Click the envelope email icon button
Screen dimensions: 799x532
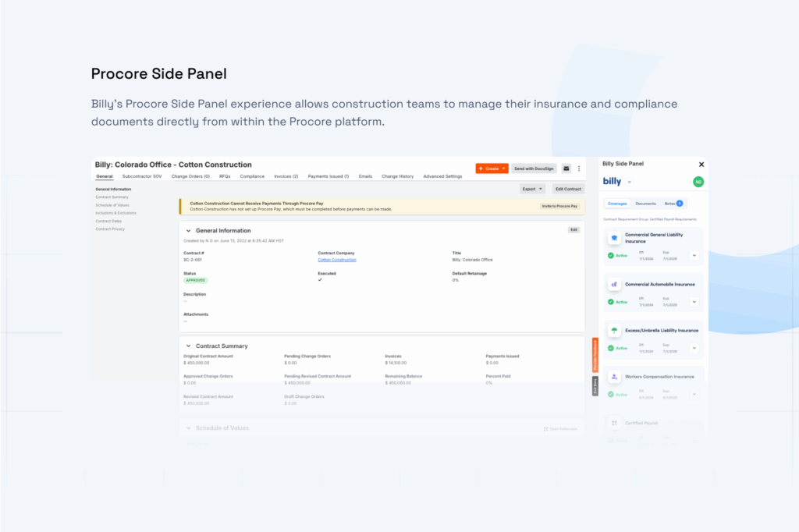[566, 168]
